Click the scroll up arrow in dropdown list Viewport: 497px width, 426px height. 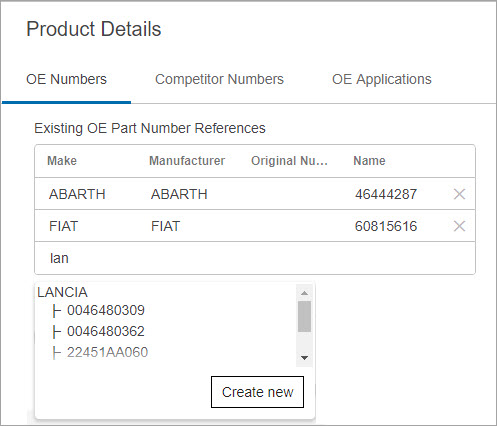[304, 293]
